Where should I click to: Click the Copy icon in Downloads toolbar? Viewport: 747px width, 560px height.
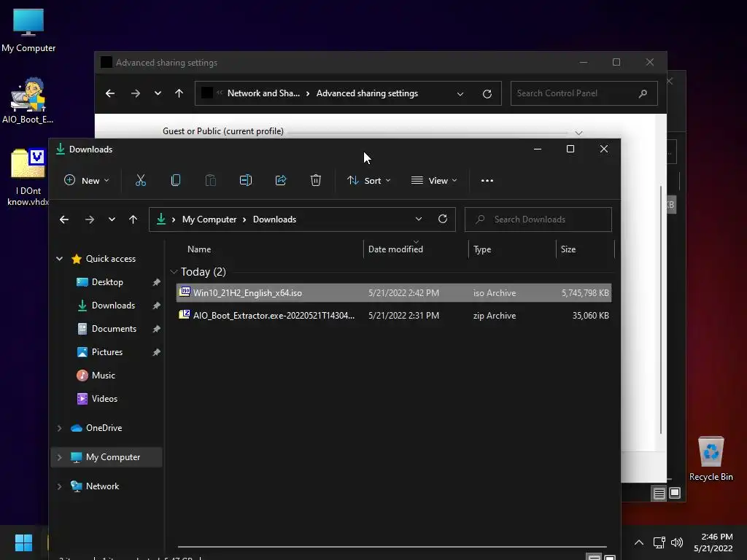pyautogui.click(x=176, y=181)
